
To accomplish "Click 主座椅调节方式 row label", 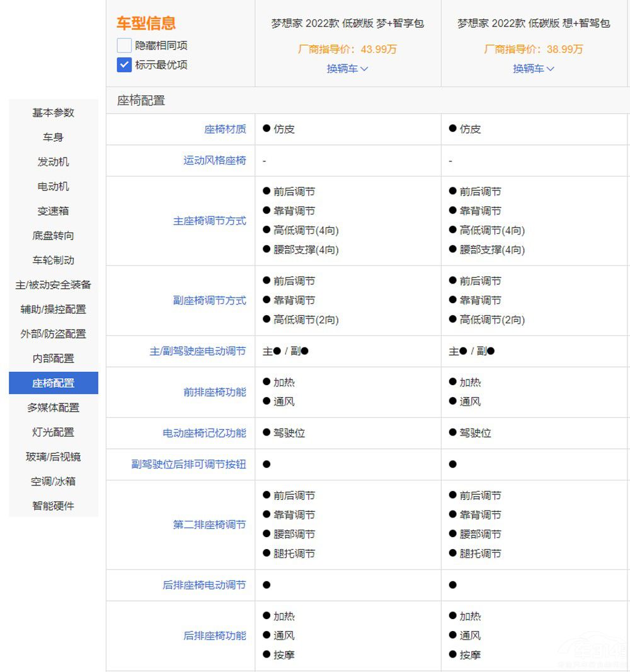I will click(209, 221).
